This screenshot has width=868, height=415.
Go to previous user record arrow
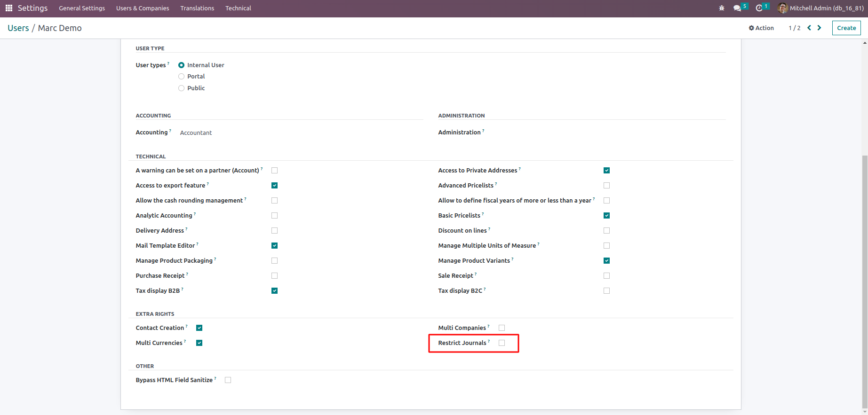(x=809, y=28)
